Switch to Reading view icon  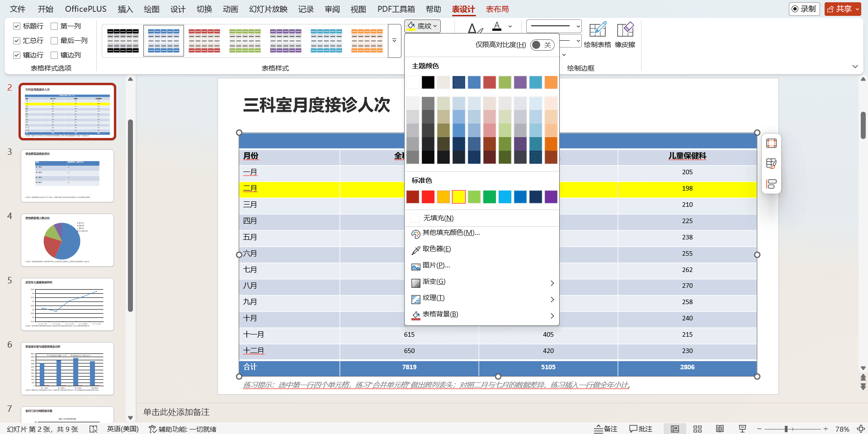click(720, 429)
